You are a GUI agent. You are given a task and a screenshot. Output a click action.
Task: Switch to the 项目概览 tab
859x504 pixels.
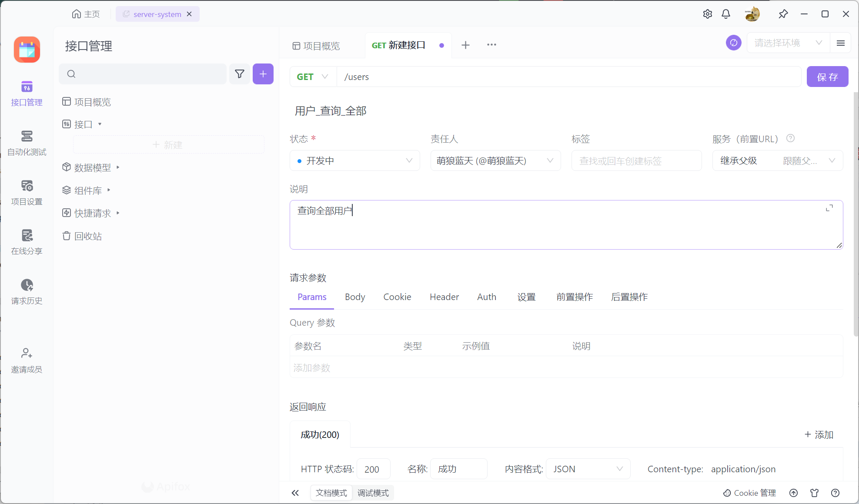point(316,46)
